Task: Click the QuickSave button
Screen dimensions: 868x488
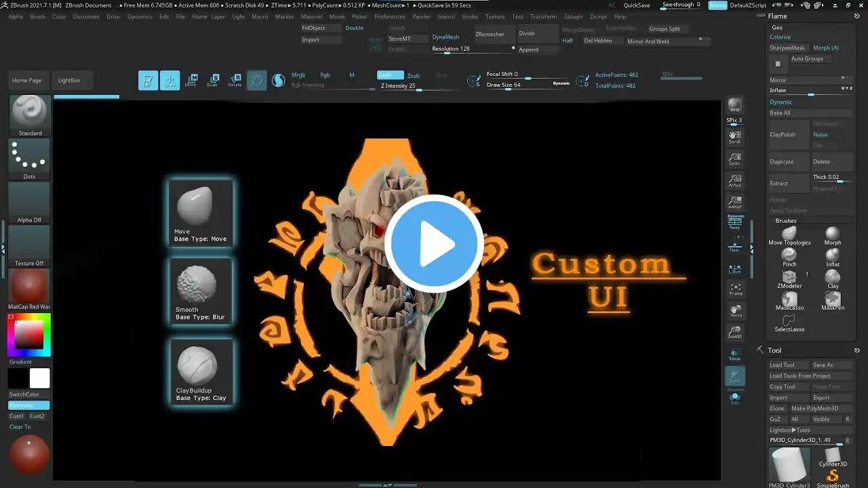Action: coord(637,5)
